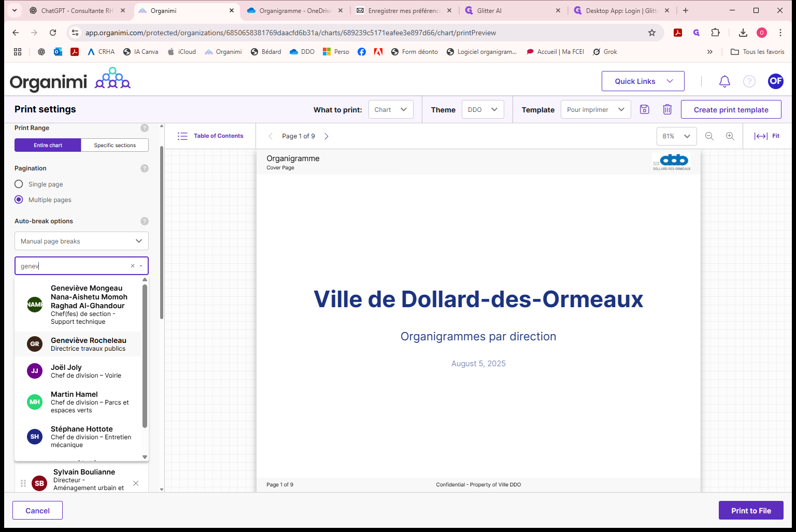796x532 pixels.
Task: Switch to Organigramme - OneDrive tab
Action: pos(294,10)
